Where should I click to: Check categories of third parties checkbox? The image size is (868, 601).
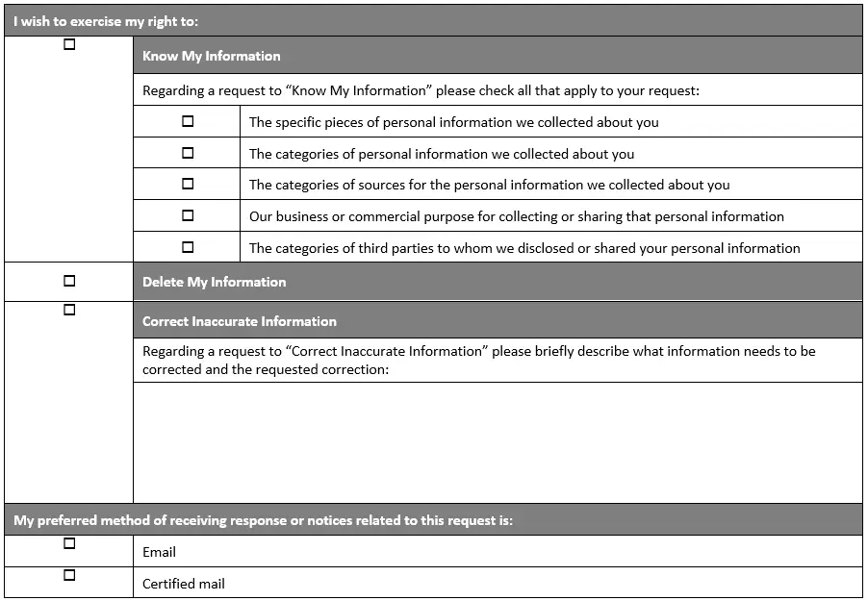tap(188, 247)
